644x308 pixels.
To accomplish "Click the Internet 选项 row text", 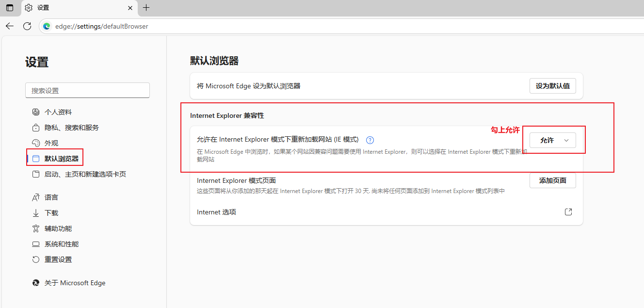I will pos(216,212).
